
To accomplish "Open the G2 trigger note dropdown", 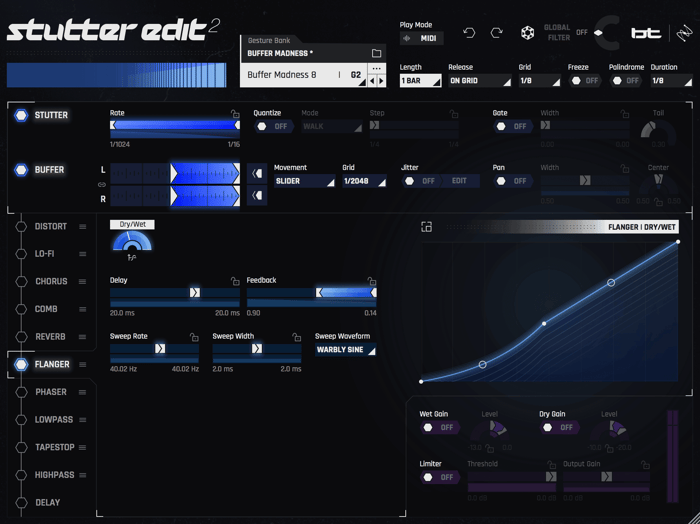I will [x=357, y=75].
